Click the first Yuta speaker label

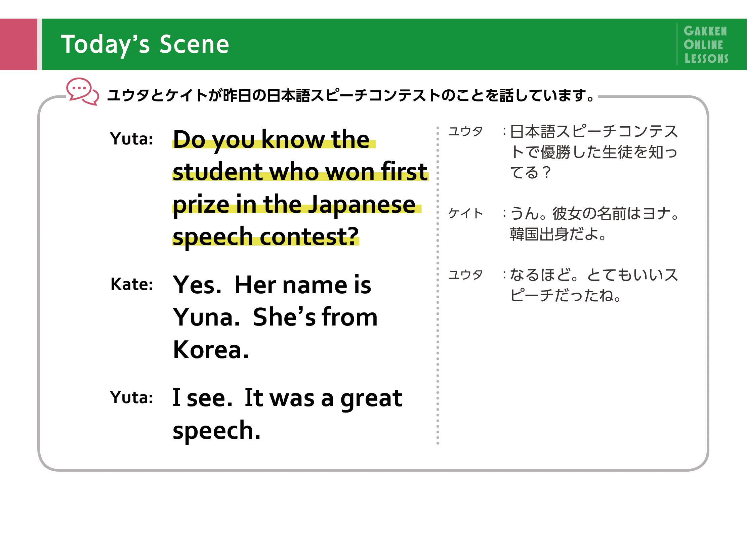click(x=132, y=139)
